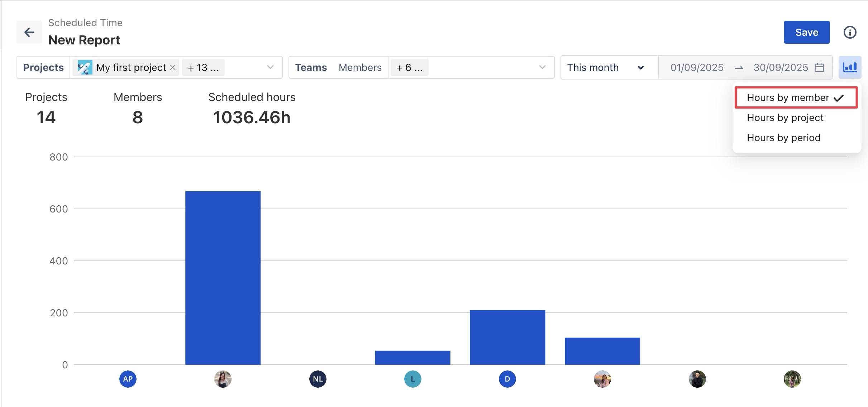
Task: Click the NL member avatar
Action: coord(318,379)
